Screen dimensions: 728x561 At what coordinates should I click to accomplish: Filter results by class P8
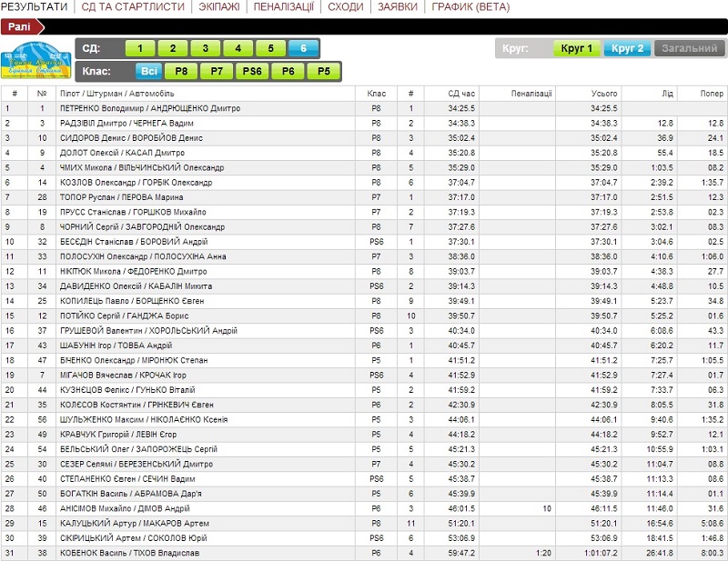coord(181,70)
